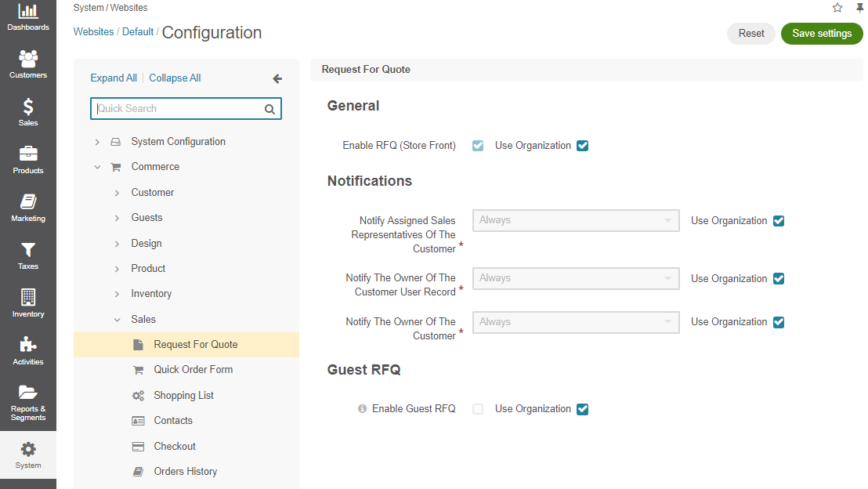Click the System Configuration tree label
The height and width of the screenshot is (489, 868).
pyautogui.click(x=179, y=141)
